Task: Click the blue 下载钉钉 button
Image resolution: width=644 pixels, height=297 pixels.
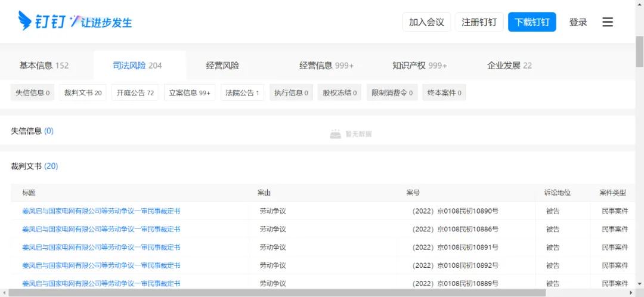Action: click(532, 22)
